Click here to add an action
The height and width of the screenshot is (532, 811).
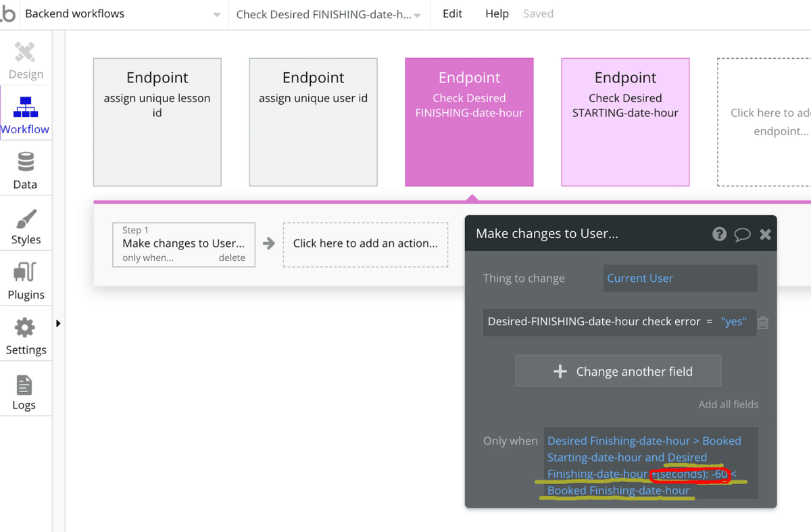[365, 244]
